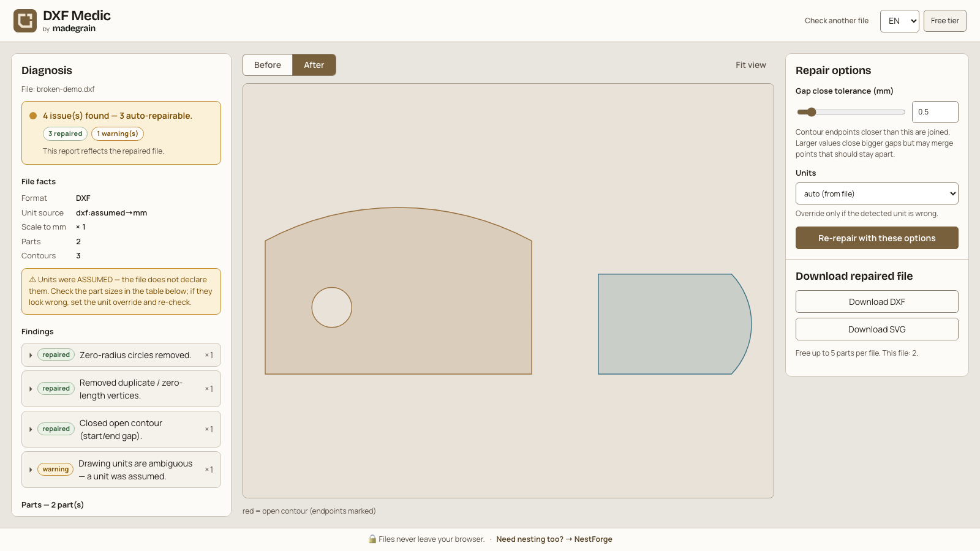Expand the 'Zero-radius circles removed' finding
Viewport: 980px width, 551px height.
click(121, 355)
